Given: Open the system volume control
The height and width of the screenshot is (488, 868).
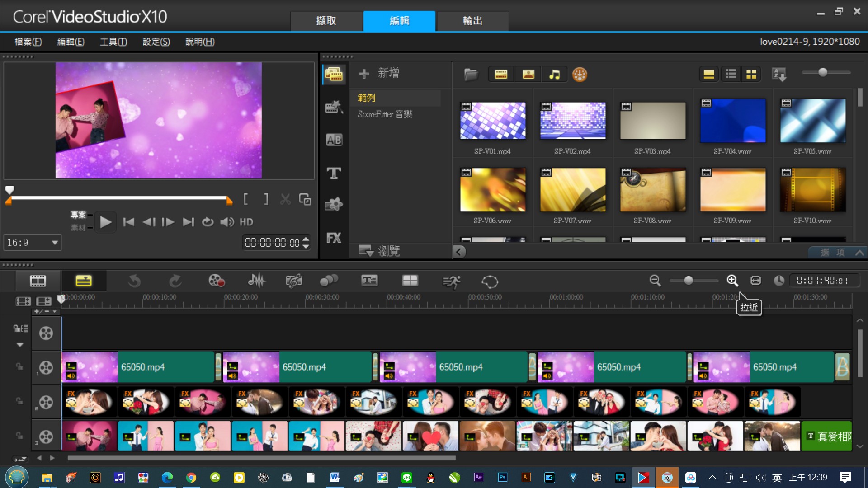Looking at the screenshot, I should [x=227, y=222].
